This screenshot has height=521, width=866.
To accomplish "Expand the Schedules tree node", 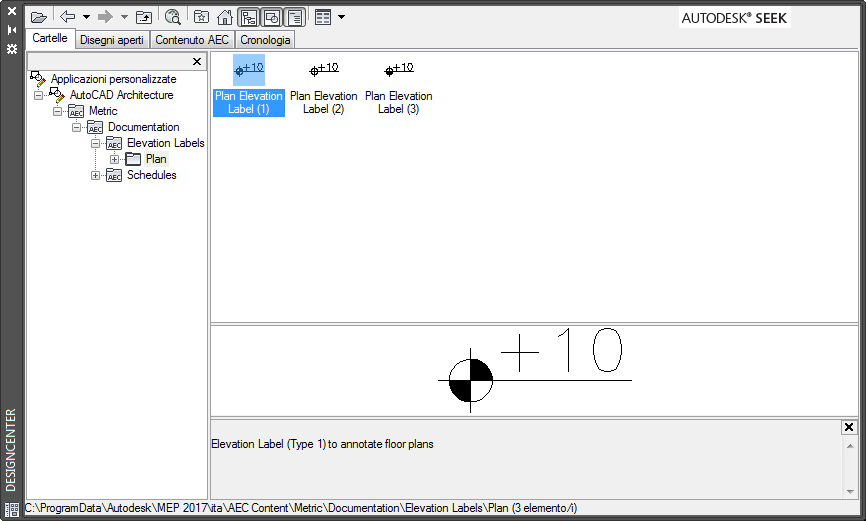I will pos(96,175).
